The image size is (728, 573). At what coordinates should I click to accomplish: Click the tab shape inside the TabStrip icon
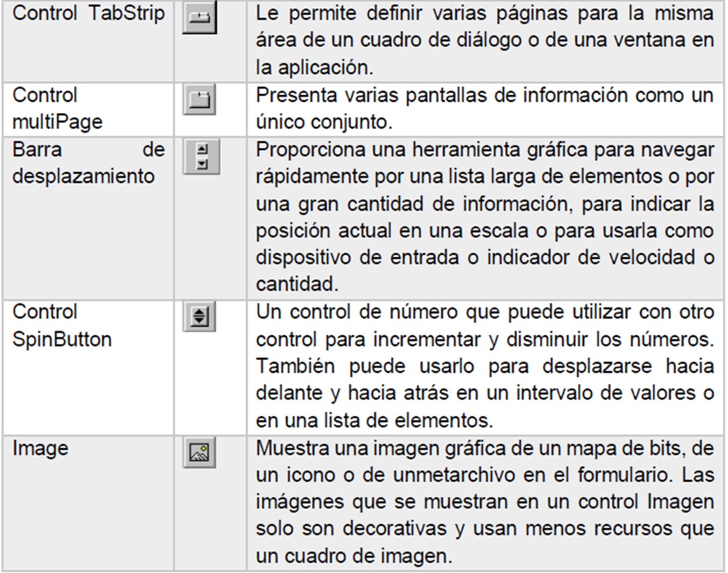click(199, 18)
